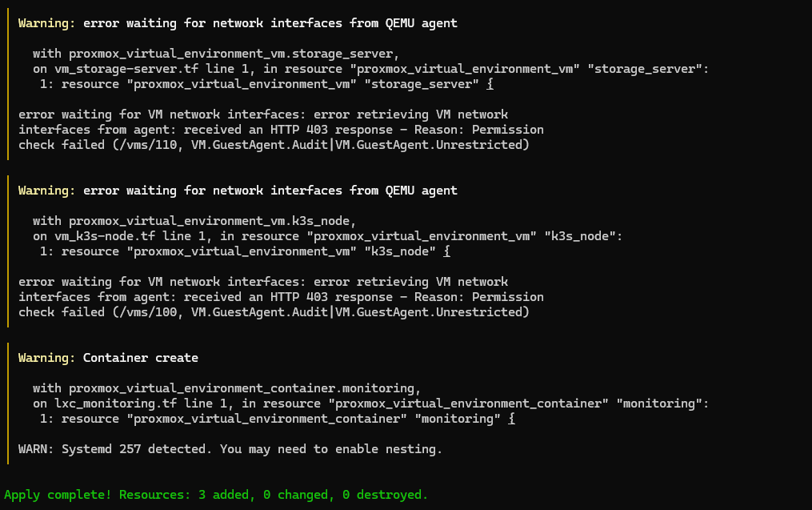Viewport: 812px width, 510px height.
Task: Click the green 'Apply complete!' text
Action: click(x=58, y=495)
